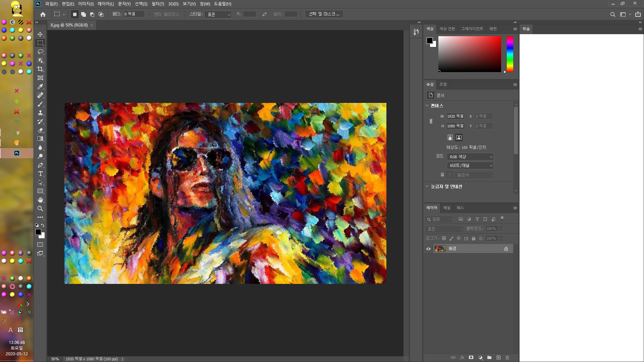Select the Pen tool
This screenshot has height=362, width=644.
[x=40, y=165]
